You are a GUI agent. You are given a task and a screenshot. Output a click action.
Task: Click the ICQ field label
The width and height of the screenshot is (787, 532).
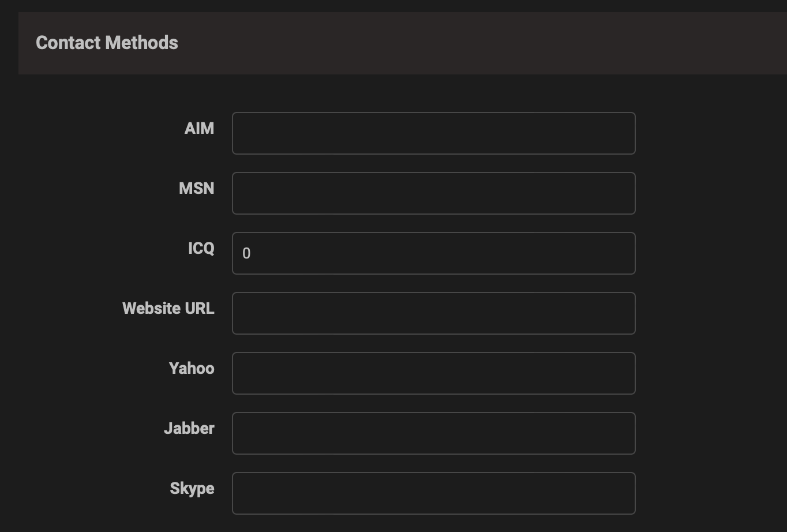(x=201, y=248)
